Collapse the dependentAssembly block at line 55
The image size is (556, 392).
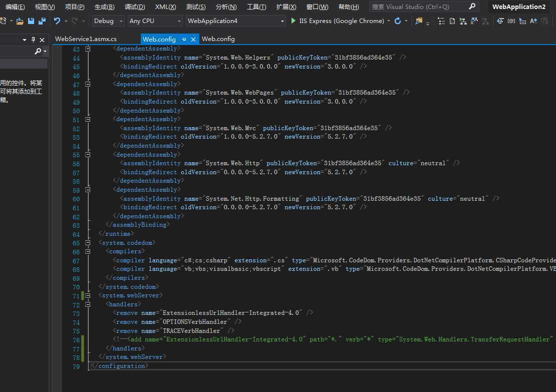pos(88,155)
